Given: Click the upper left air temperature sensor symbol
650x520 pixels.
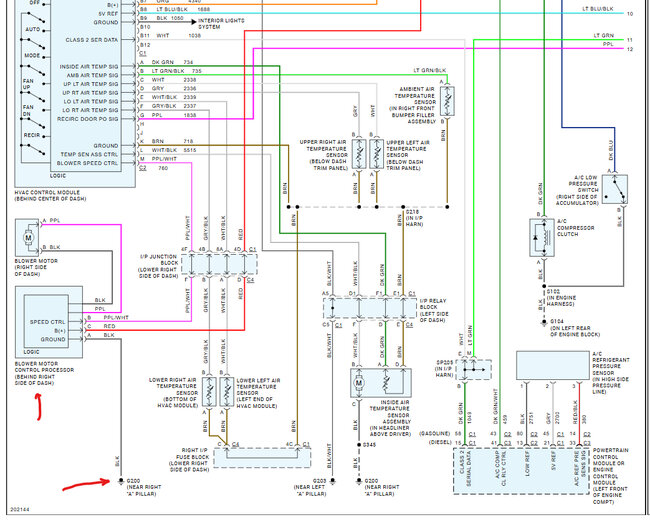Looking at the screenshot, I should [376, 154].
